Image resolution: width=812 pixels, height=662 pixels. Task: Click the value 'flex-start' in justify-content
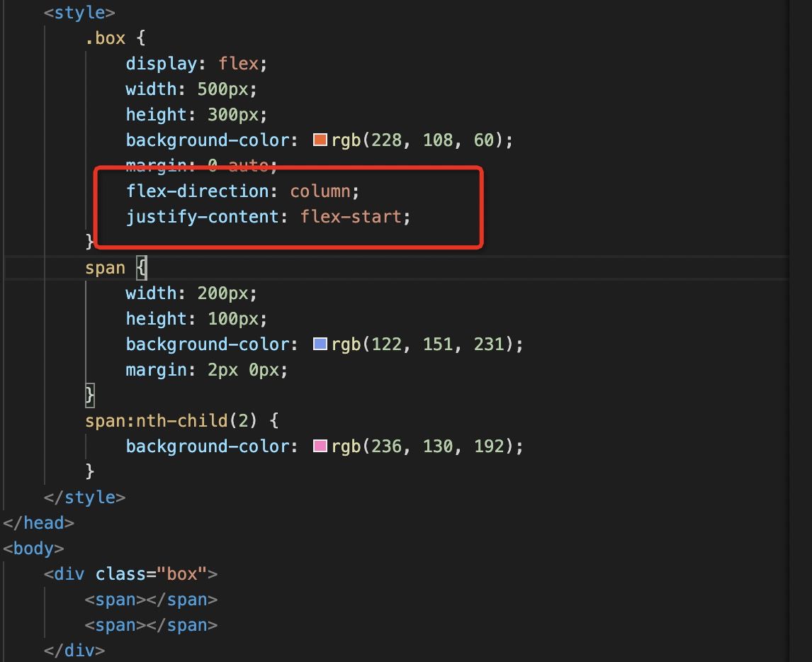click(x=351, y=216)
